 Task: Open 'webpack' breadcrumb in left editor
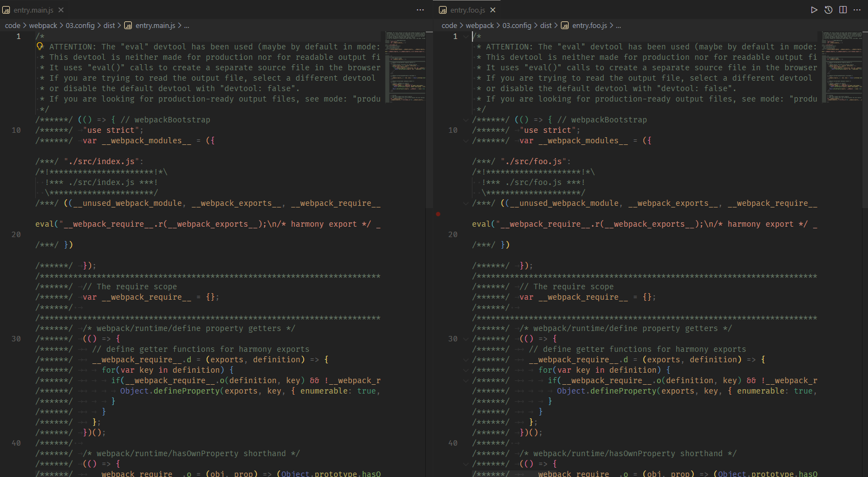(43, 26)
